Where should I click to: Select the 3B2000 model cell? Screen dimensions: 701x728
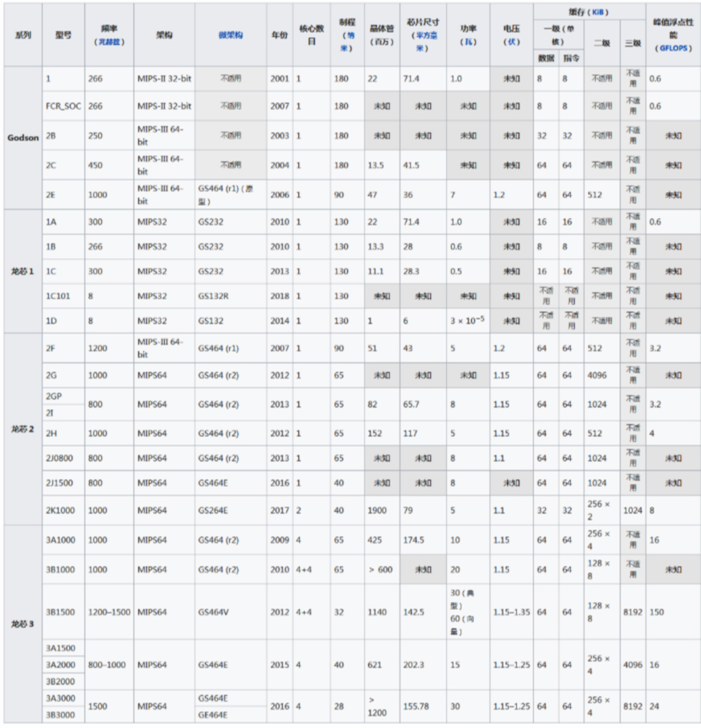64,681
